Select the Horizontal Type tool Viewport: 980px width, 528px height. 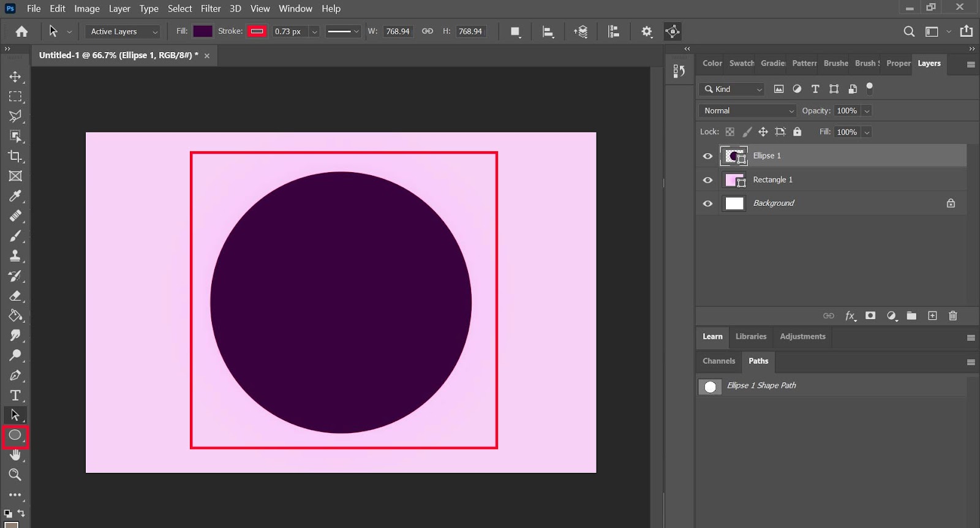click(x=15, y=395)
